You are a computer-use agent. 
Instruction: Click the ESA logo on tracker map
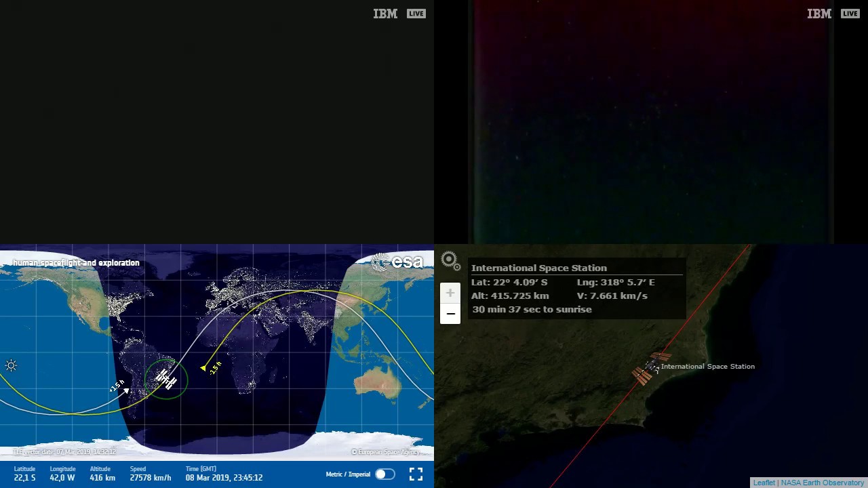click(399, 262)
